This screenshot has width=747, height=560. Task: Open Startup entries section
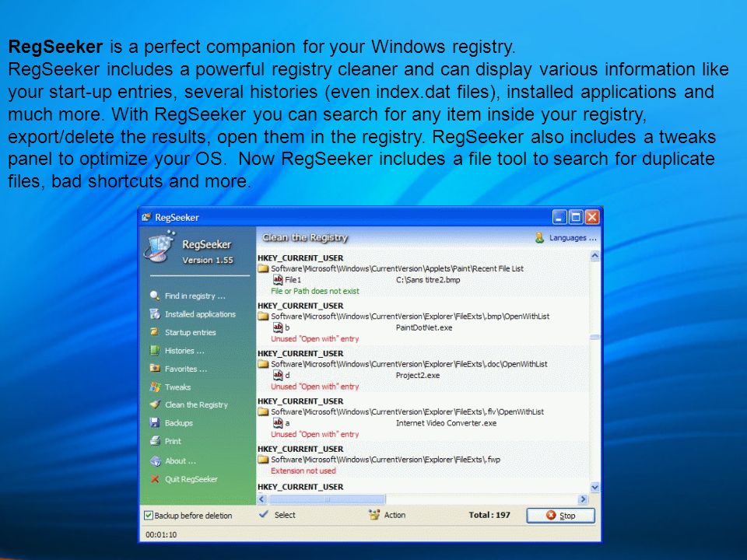(190, 332)
